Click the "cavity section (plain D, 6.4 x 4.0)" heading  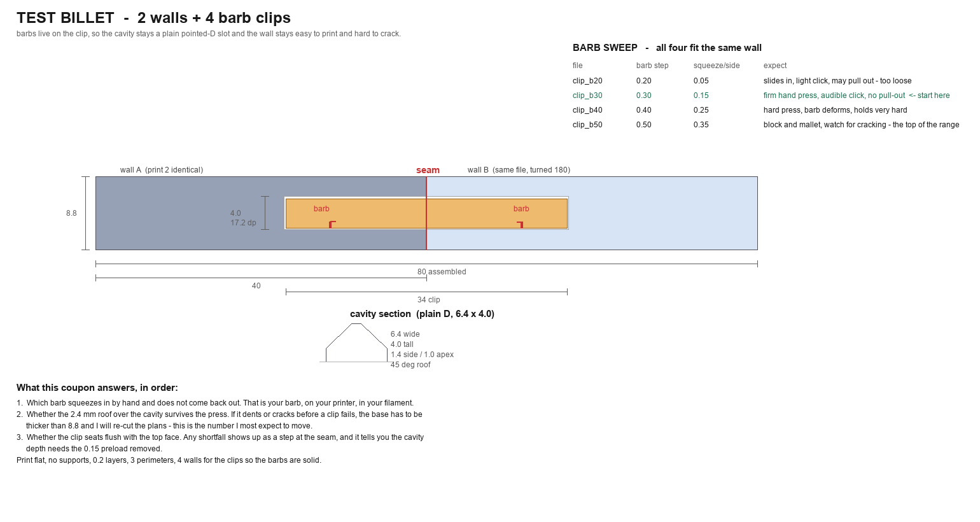click(x=422, y=314)
